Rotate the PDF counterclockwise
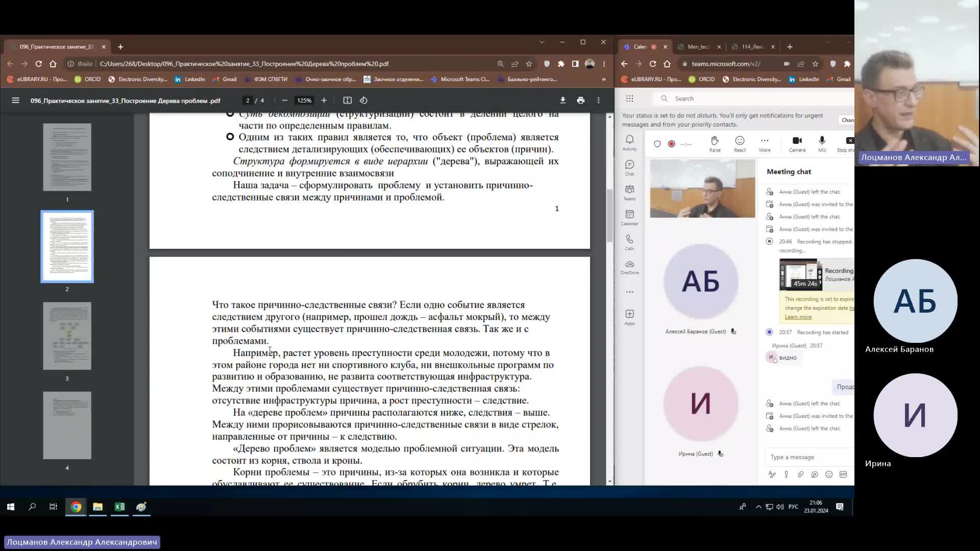Screen dimensions: 980x551 (x=363, y=101)
